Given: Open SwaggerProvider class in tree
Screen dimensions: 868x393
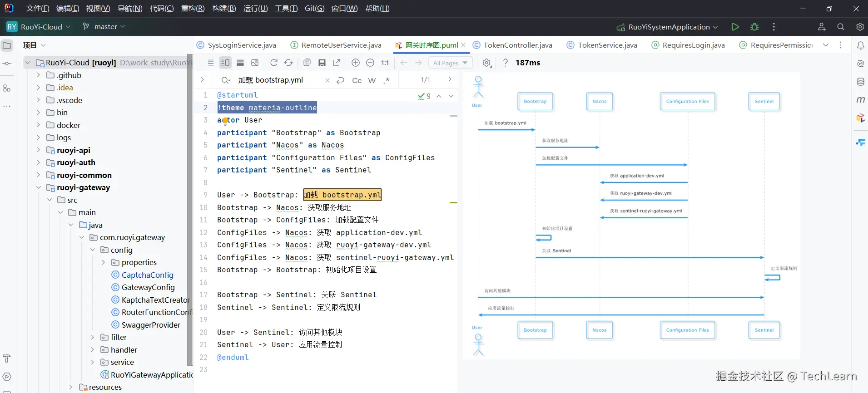Looking at the screenshot, I should (x=151, y=325).
